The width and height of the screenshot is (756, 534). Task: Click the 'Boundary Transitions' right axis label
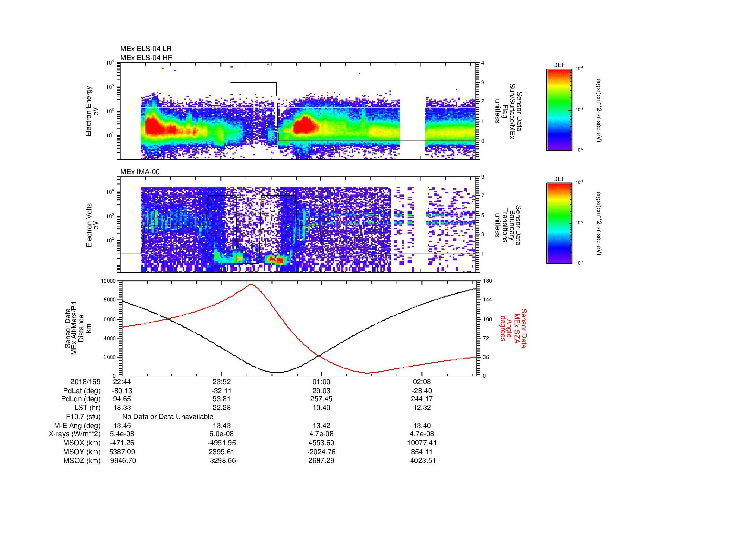tap(508, 225)
